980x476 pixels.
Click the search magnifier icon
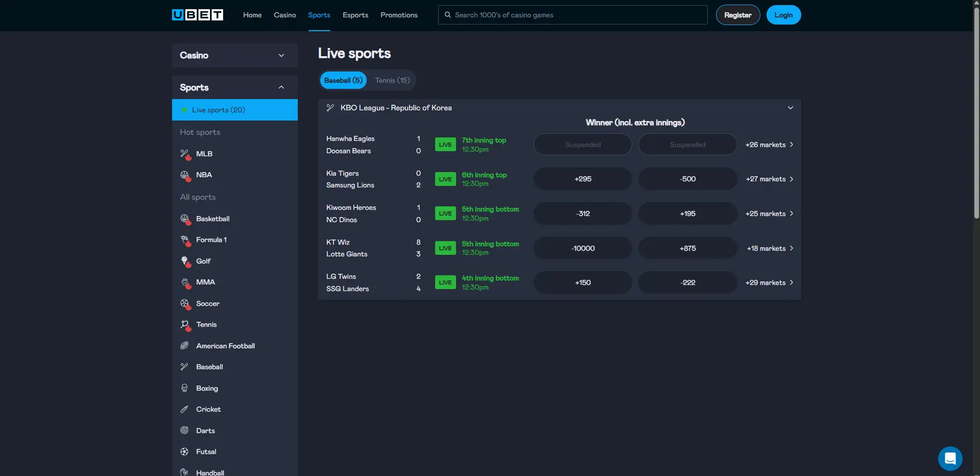[x=447, y=15]
